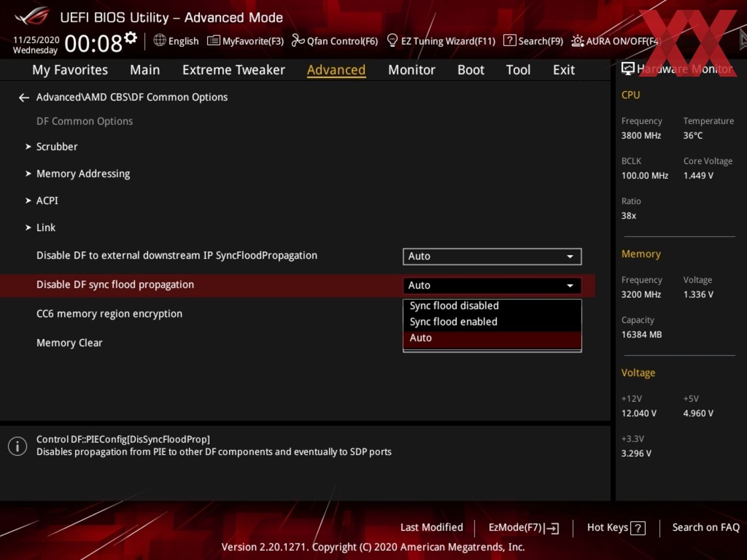The width and height of the screenshot is (747, 560).
Task: Open the Monitor tab
Action: click(x=411, y=70)
